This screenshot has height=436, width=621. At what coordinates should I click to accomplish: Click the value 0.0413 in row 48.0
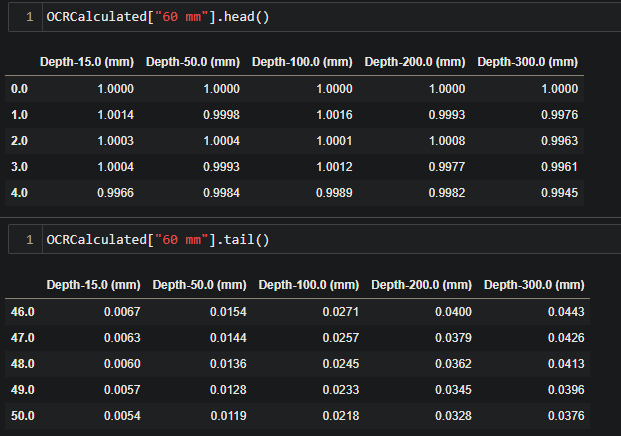tap(566, 364)
